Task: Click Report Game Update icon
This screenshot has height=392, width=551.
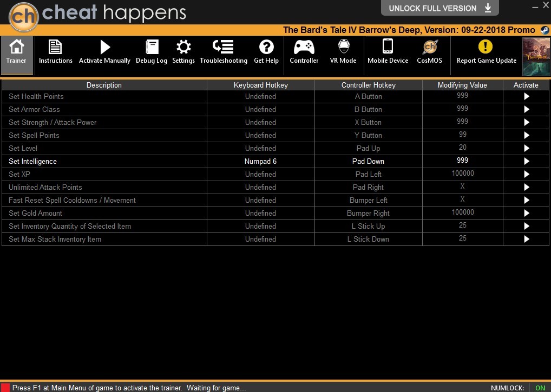Action: click(x=486, y=46)
